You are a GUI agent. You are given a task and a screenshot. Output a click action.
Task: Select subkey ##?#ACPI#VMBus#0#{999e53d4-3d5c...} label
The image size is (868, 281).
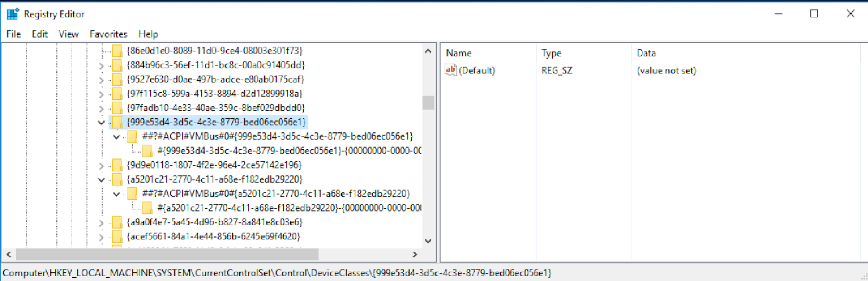point(277,136)
